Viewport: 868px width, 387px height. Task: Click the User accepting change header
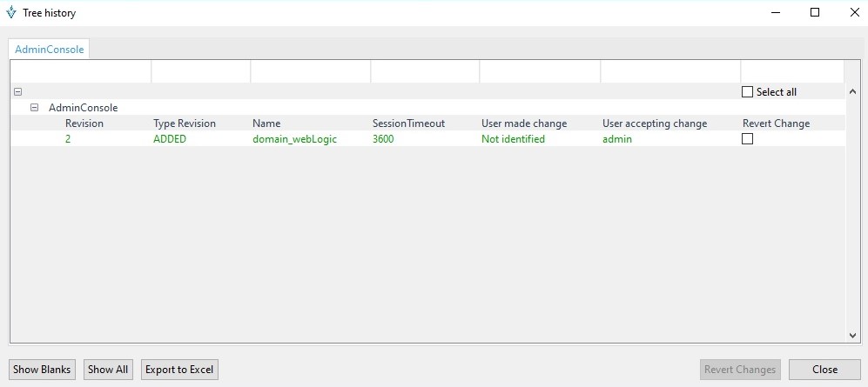[655, 123]
